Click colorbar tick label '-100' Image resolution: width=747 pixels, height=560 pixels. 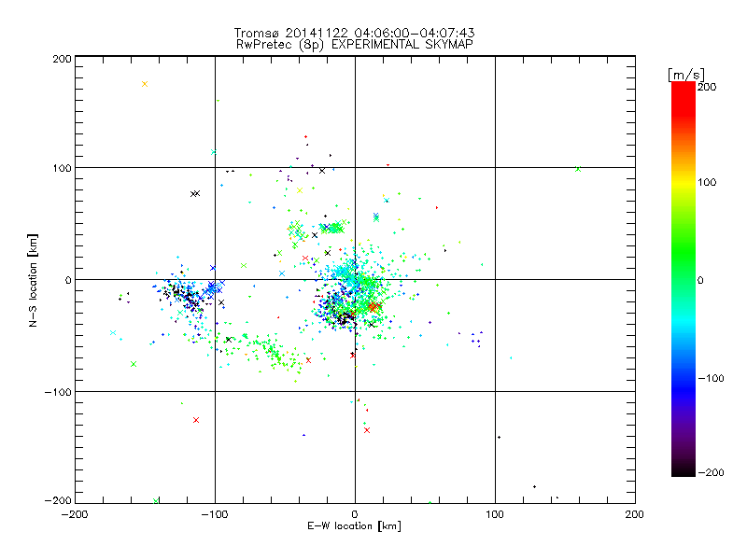711,379
